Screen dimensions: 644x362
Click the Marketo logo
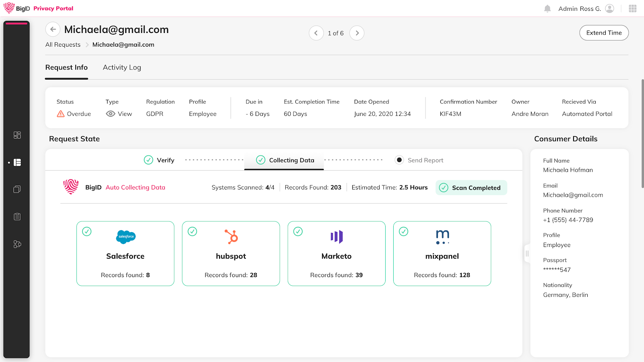(x=336, y=237)
